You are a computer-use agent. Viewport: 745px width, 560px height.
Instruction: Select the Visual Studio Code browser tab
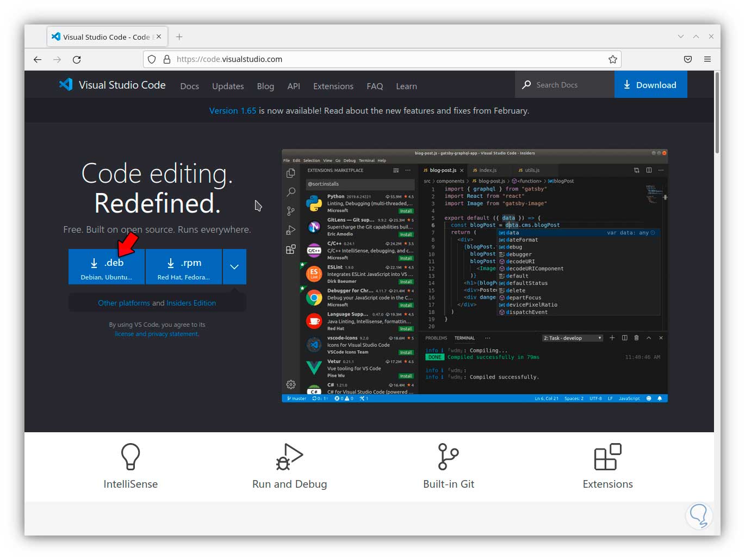[x=107, y=37]
